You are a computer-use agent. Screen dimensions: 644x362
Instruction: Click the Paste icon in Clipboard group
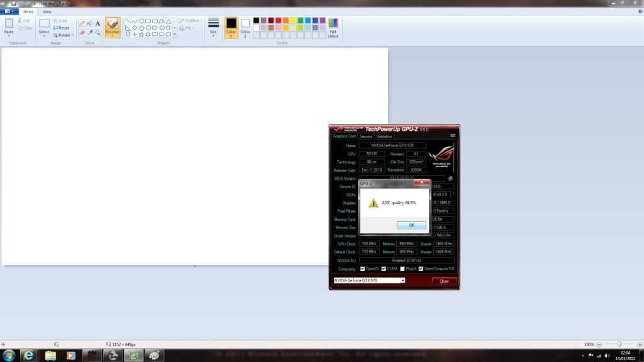[x=9, y=24]
